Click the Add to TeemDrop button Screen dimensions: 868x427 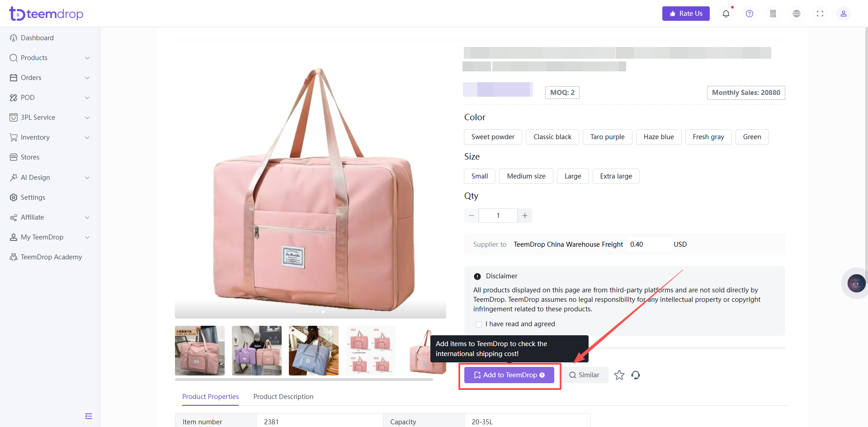tap(509, 375)
